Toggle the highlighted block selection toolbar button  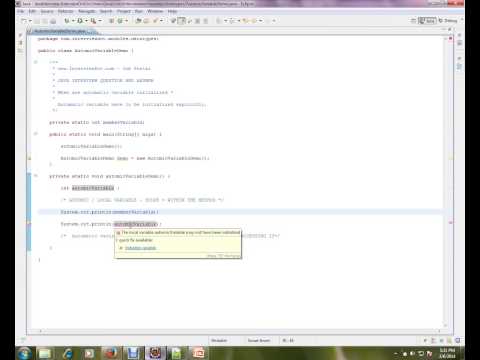(181, 21)
